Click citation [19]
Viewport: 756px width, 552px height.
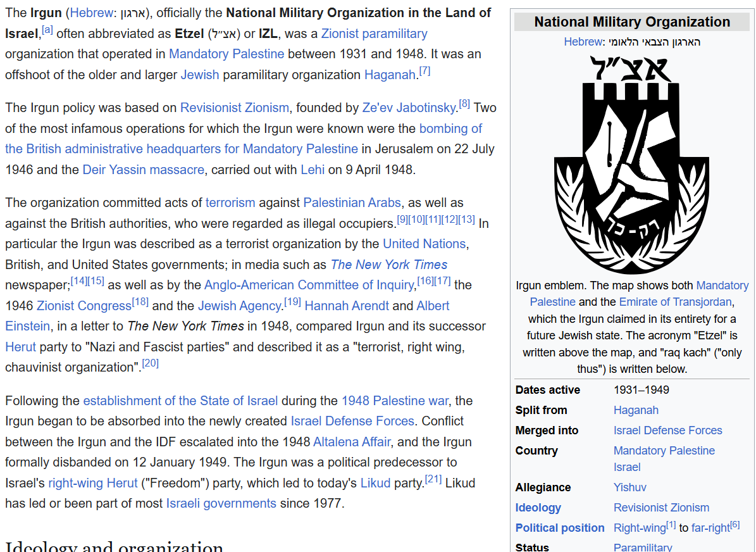pyautogui.click(x=292, y=301)
